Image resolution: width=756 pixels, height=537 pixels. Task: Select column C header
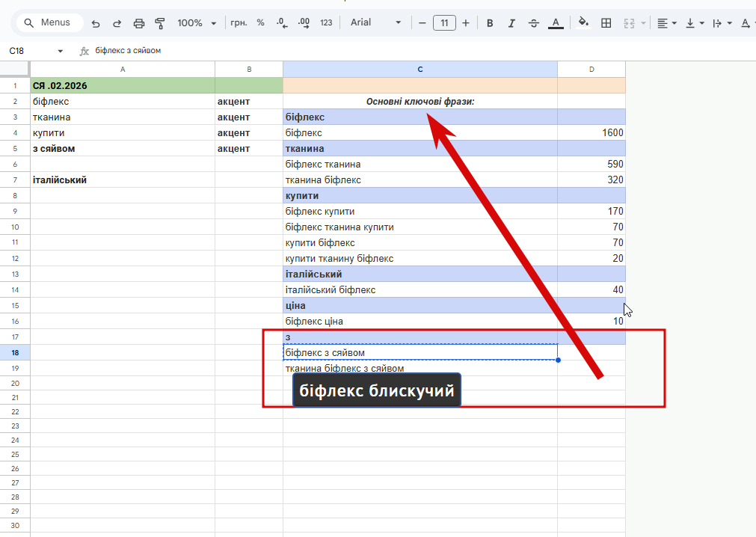click(x=420, y=70)
